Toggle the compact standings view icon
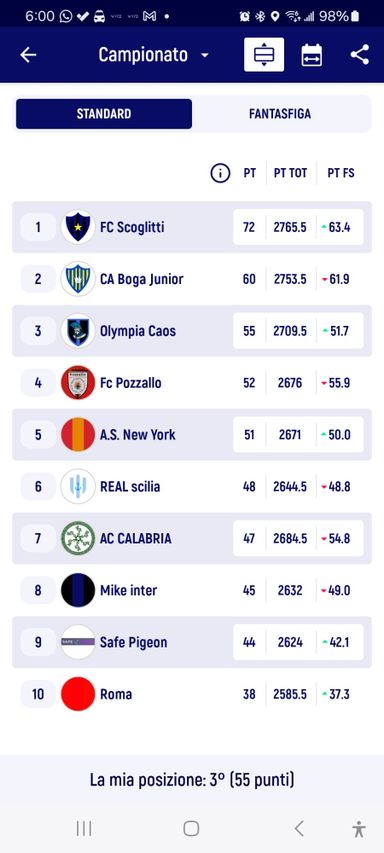The width and height of the screenshot is (384, 853). (x=264, y=54)
